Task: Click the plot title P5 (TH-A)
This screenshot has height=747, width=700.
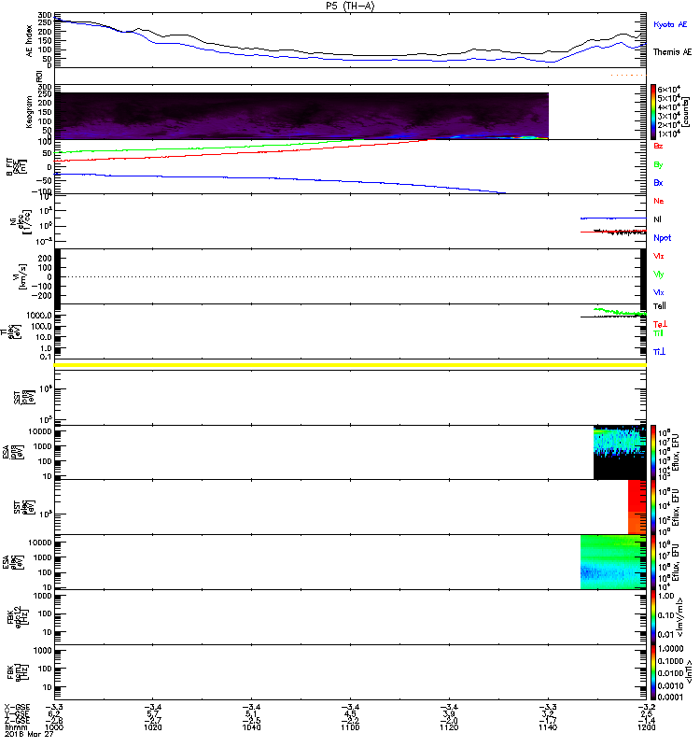Action: pos(350,6)
